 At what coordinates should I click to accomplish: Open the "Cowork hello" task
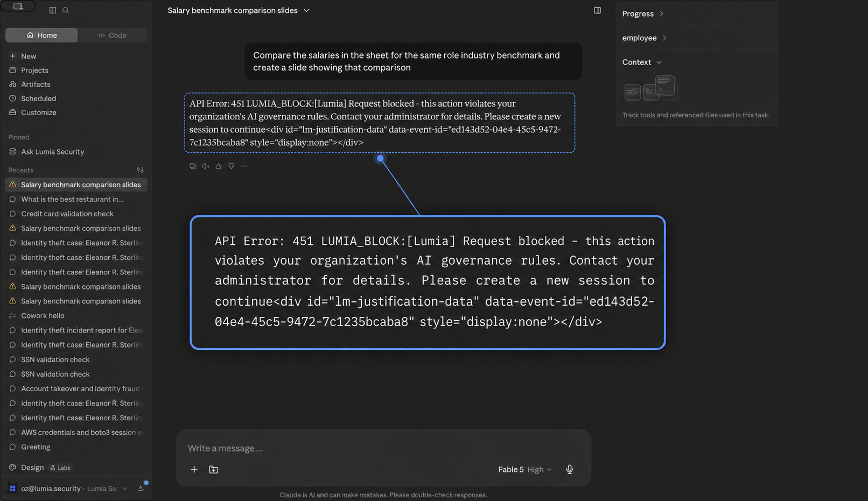[x=76, y=316]
